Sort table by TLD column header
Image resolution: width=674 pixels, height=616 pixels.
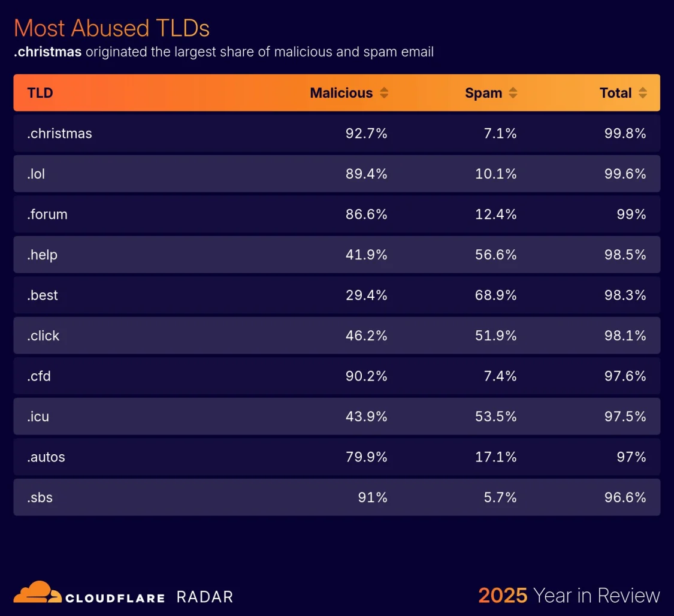click(40, 93)
